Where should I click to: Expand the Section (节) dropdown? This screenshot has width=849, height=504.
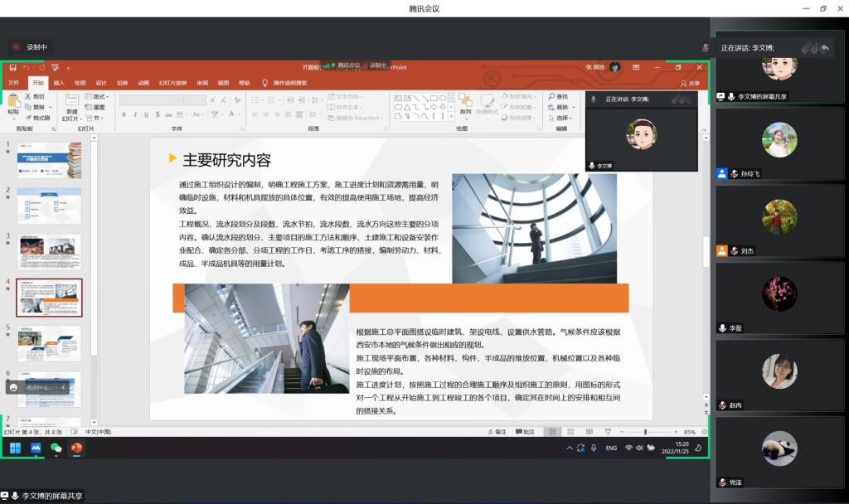(97, 118)
